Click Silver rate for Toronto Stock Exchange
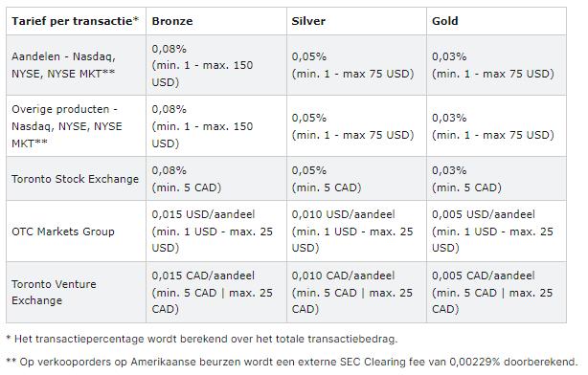 click(327, 179)
